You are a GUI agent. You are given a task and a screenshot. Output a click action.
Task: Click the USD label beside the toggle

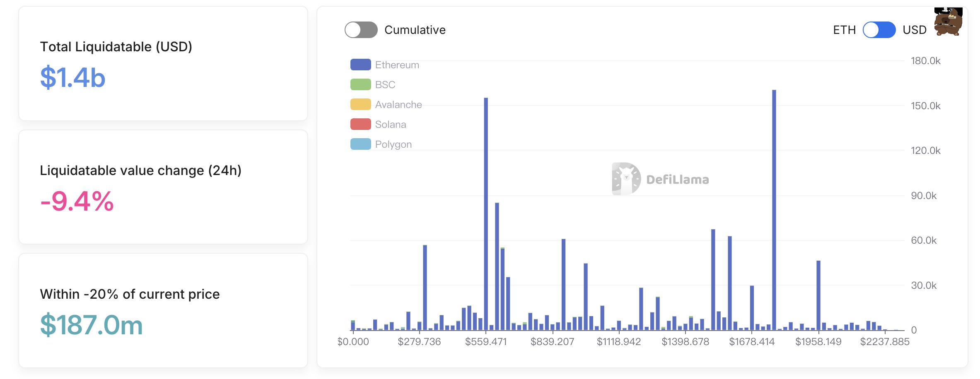(x=914, y=30)
